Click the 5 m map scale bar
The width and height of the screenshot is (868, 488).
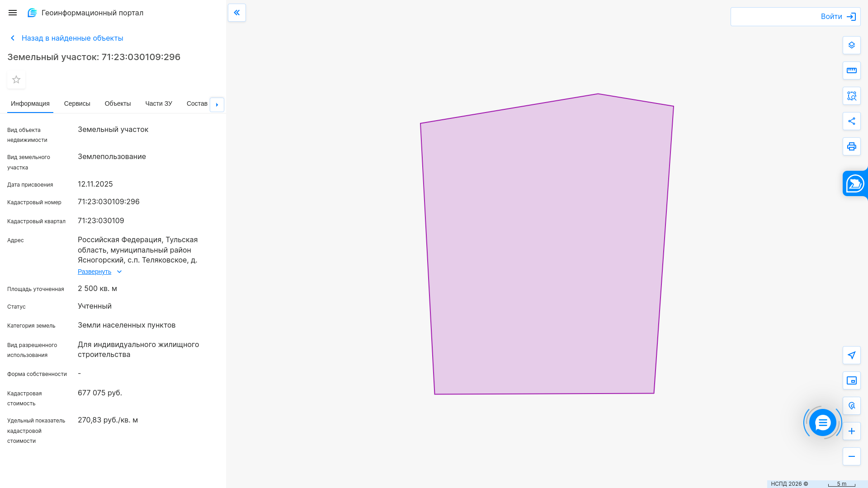coord(842,484)
